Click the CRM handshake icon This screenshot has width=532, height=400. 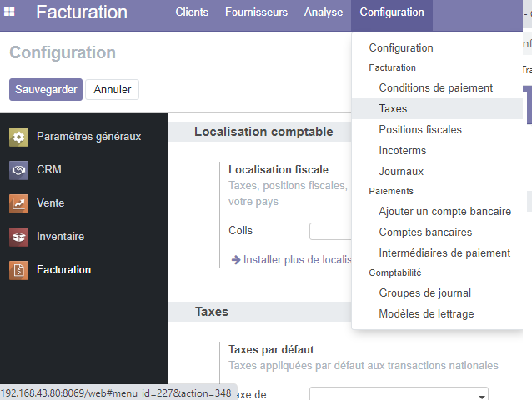pyautogui.click(x=19, y=170)
